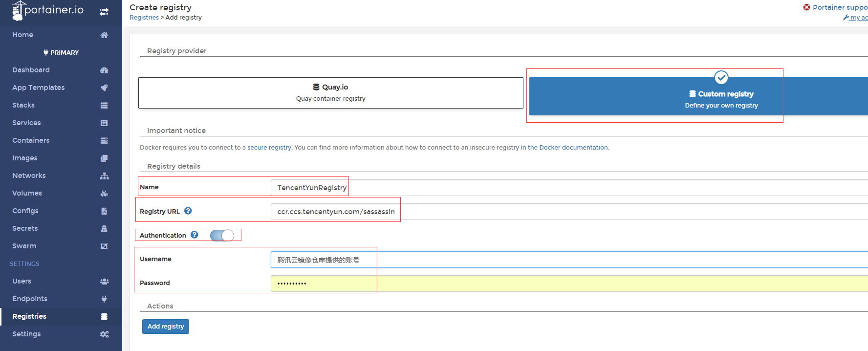The height and width of the screenshot is (351, 868).
Task: Open Images in the sidebar
Action: [25, 158]
